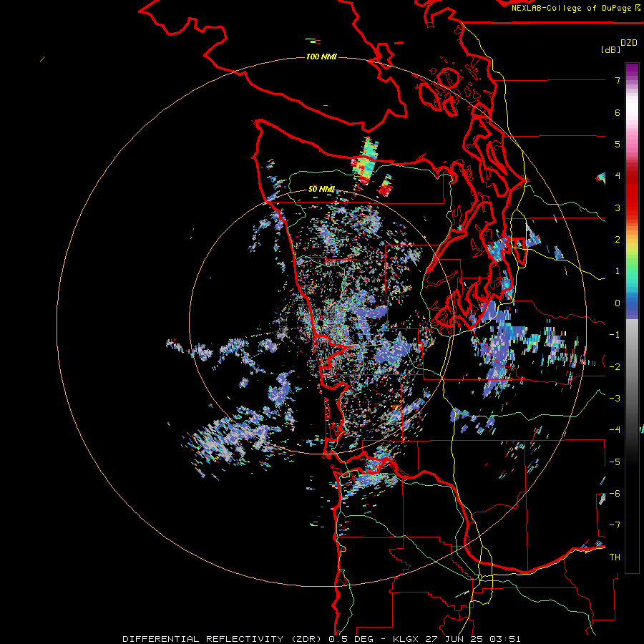Image resolution: width=644 pixels, height=644 pixels.
Task: Click the 1 value on the color scale
Action: click(x=618, y=271)
